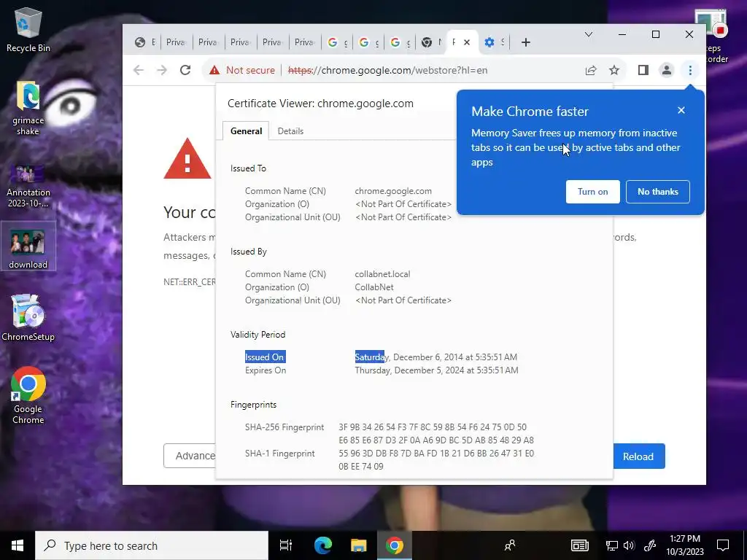Dismiss the Make Chrome faster popup

pos(681,110)
